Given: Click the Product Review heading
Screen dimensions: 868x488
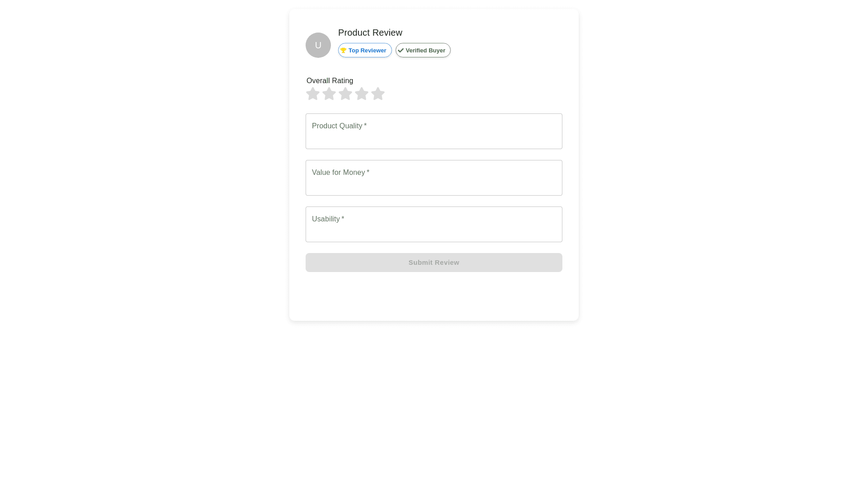Looking at the screenshot, I should [x=370, y=33].
